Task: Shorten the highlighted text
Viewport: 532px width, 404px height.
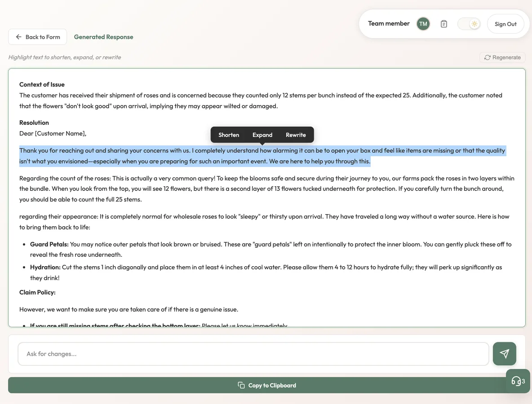Action: [229, 135]
